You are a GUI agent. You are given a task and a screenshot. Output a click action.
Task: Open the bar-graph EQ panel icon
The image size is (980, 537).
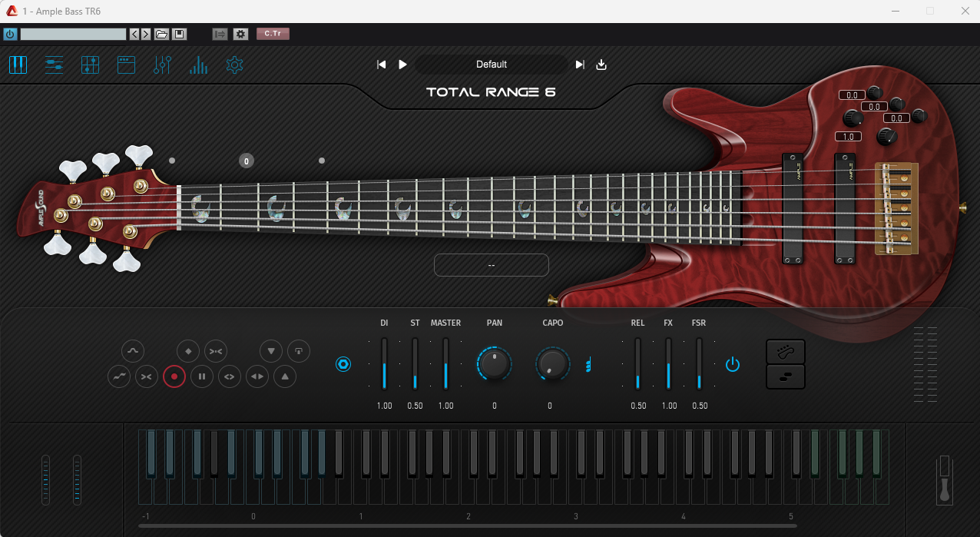click(199, 65)
